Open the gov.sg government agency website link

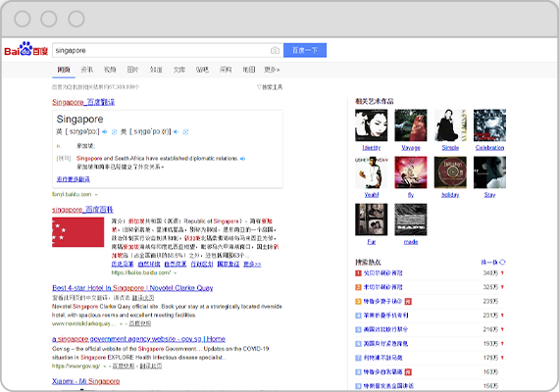[138, 339]
